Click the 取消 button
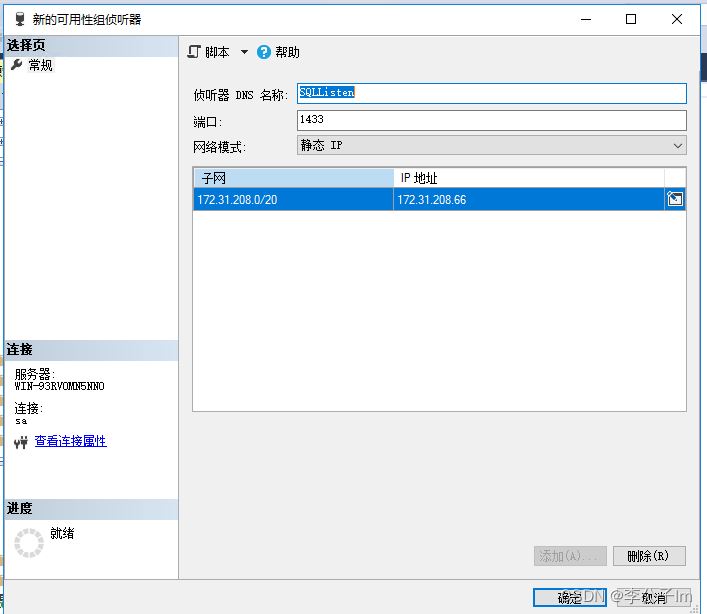The height and width of the screenshot is (614, 707). pyautogui.click(x=654, y=597)
